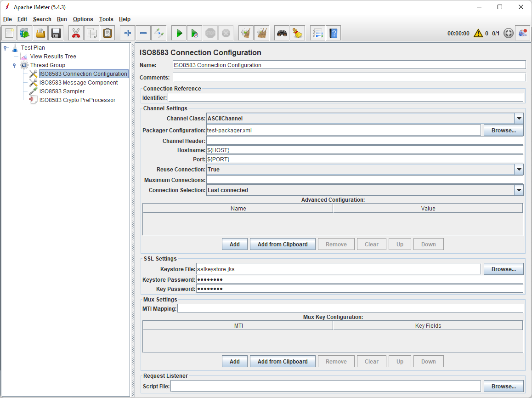Open the Function Helper list icon
The height and width of the screenshot is (398, 532).
317,33
